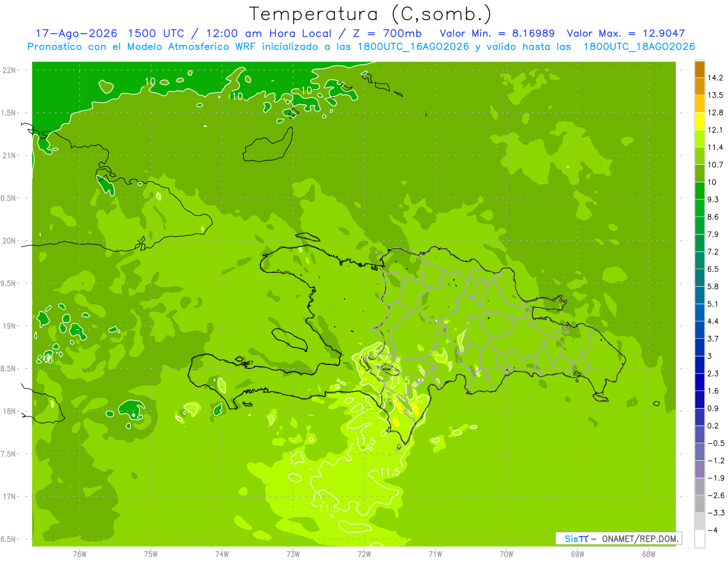Click the purple legend swatch between -1.9 and -1.2
The image size is (728, 562).
pos(699,469)
